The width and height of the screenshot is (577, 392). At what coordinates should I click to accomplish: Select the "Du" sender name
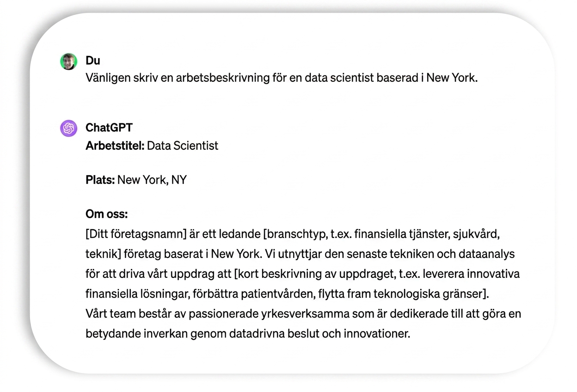pos(93,61)
